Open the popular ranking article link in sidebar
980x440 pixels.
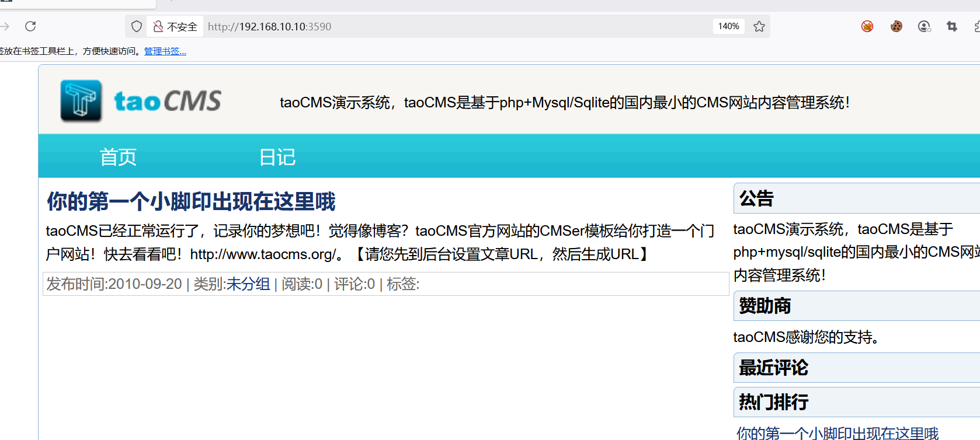pos(837,433)
